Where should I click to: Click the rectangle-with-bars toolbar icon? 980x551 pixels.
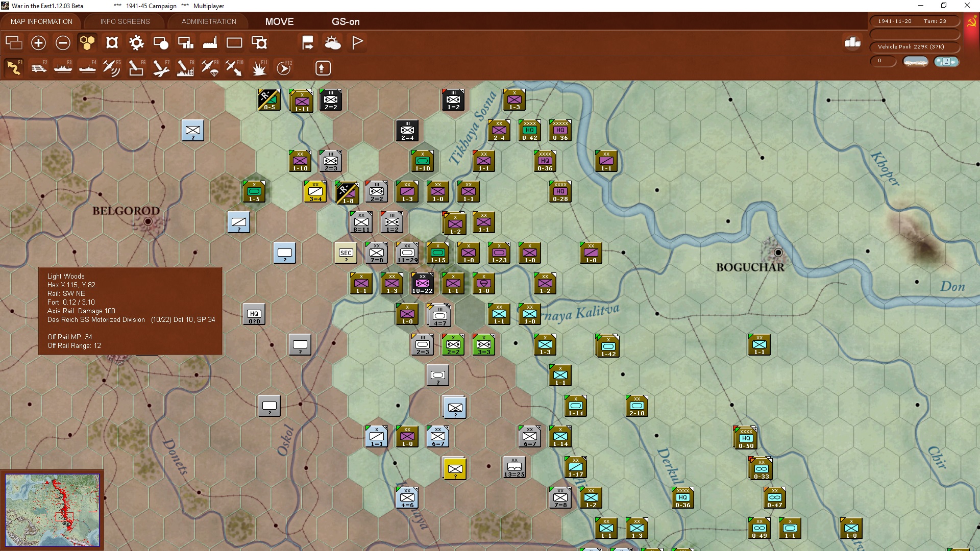(x=185, y=43)
